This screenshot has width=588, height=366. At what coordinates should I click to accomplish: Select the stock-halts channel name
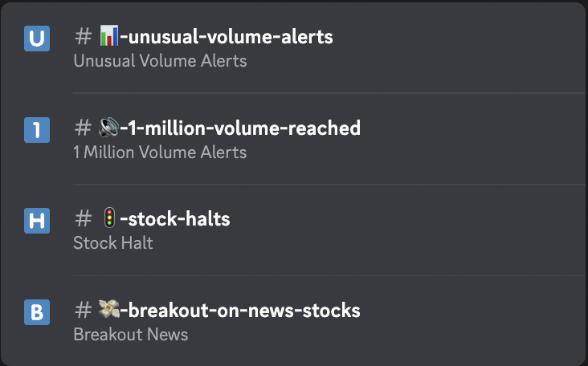[175, 219]
